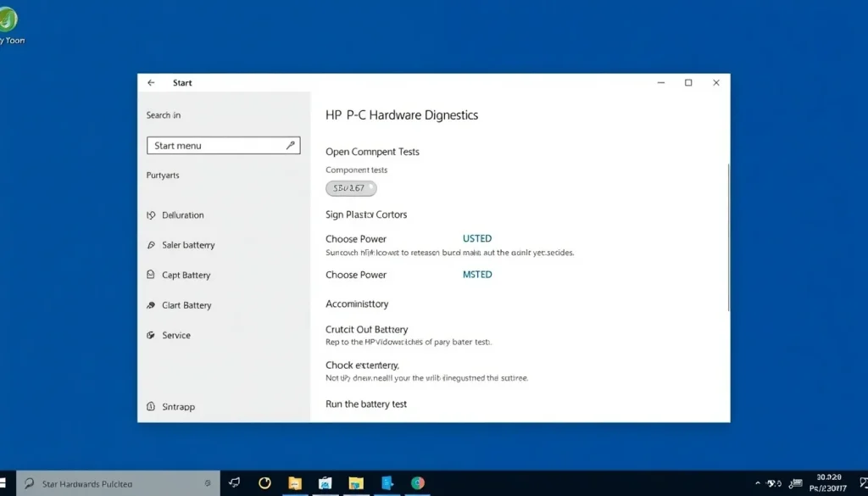Click the Clart Battery icon

click(x=151, y=305)
